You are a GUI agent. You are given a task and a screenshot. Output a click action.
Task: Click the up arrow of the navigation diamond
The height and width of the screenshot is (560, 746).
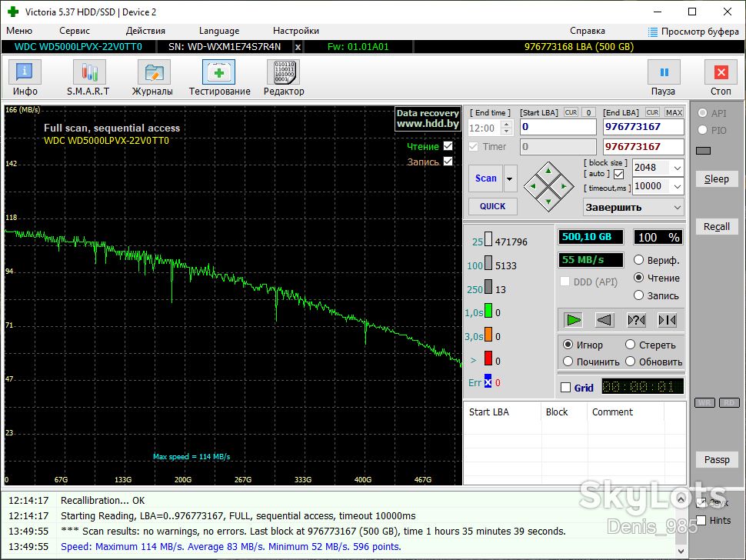[x=548, y=171]
